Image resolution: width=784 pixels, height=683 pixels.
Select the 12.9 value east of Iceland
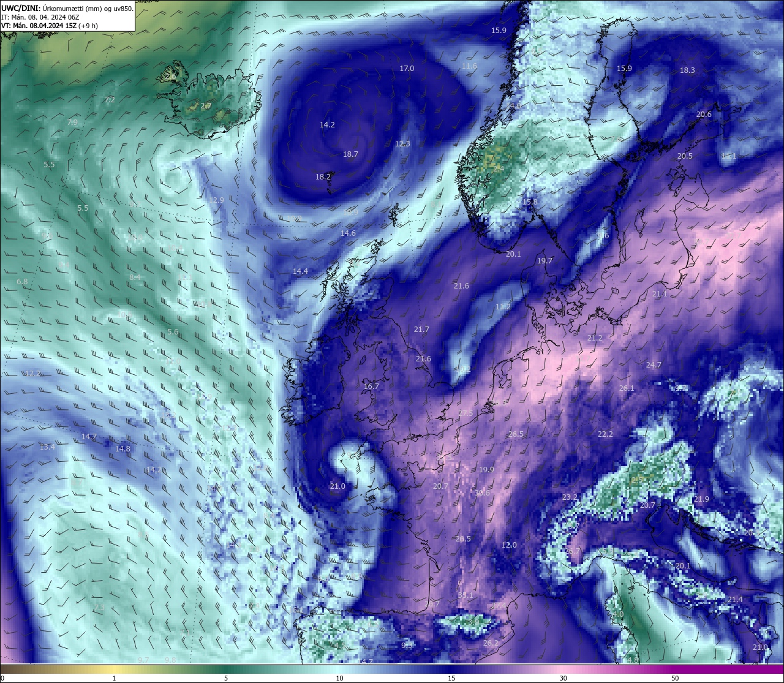[216, 200]
